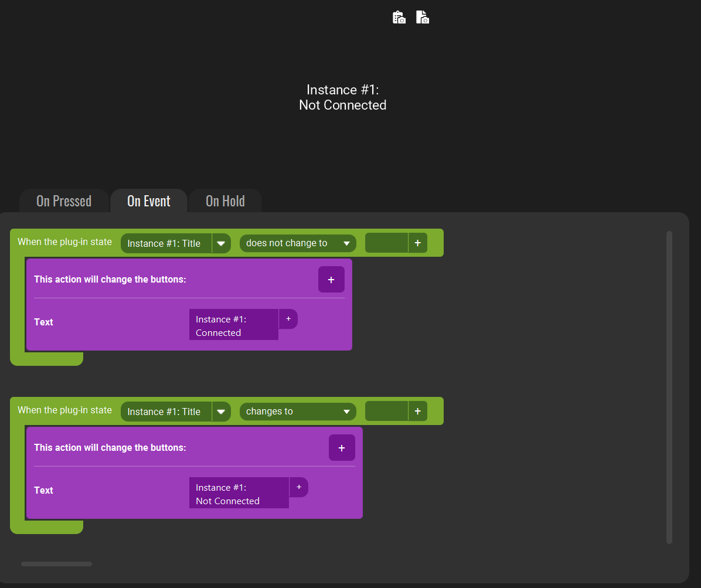Click the vertical scrollbar of event panel
Image resolution: width=701 pixels, height=588 pixels.
669,388
